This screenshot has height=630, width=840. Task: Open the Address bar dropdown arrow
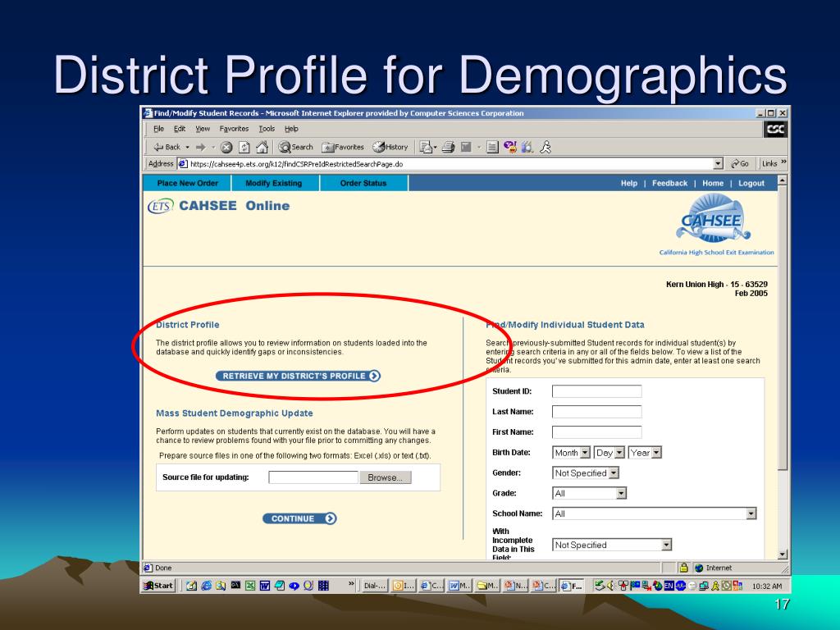coord(719,164)
